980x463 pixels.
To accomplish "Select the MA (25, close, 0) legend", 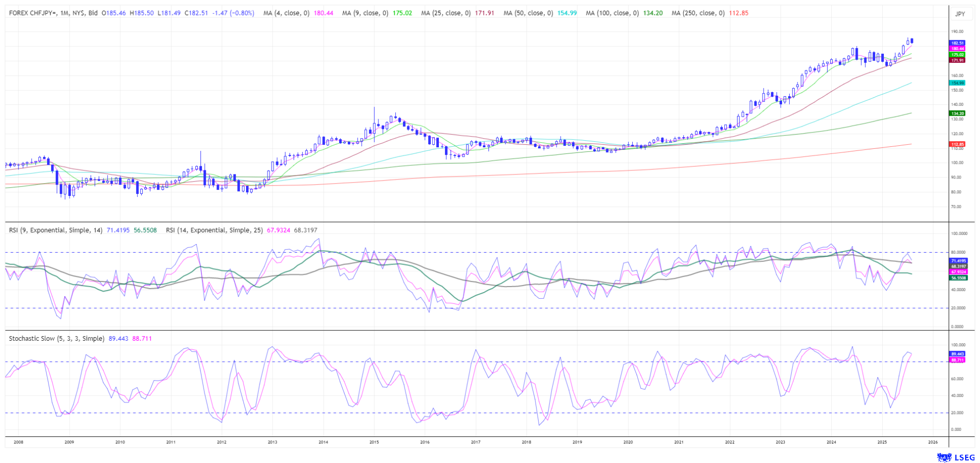I will 446,13.
